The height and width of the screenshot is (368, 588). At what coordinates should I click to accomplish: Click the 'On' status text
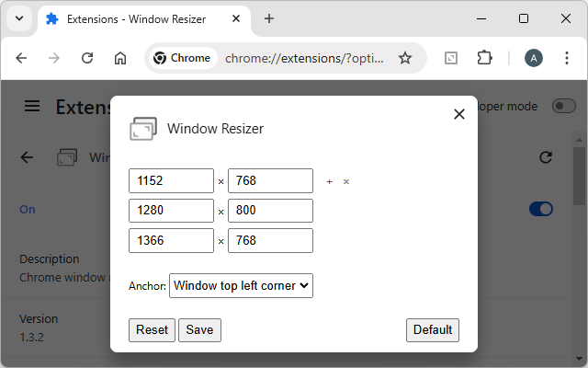point(28,209)
